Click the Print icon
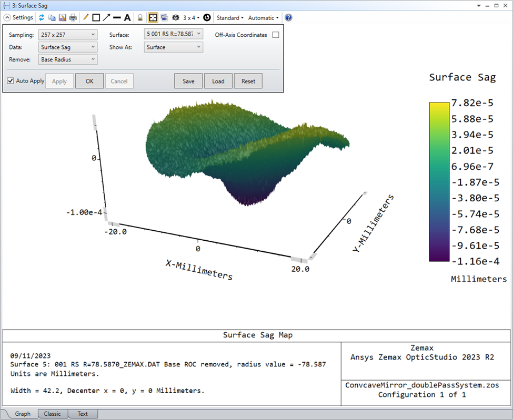The height and width of the screenshot is (420, 513). click(73, 18)
